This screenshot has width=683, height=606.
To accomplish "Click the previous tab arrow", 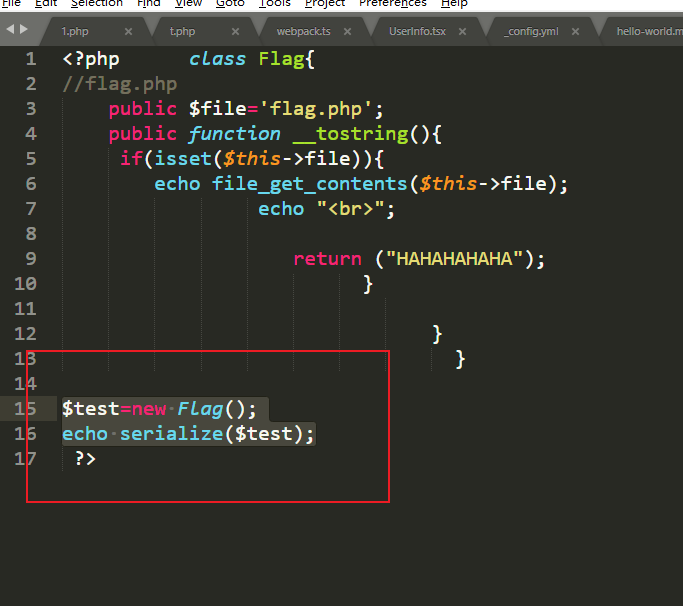I will 10,29.
